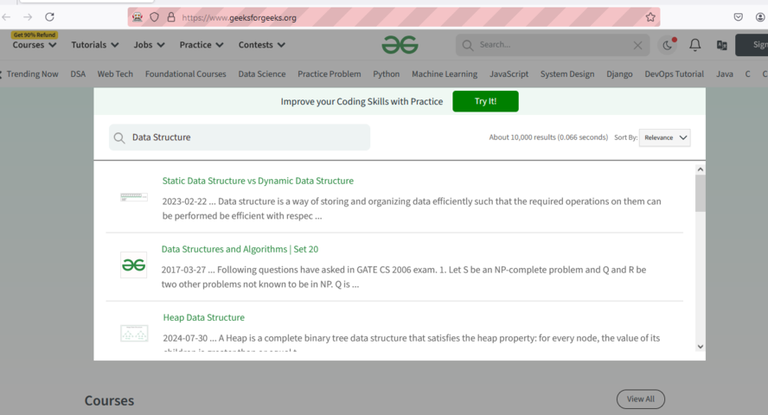Click the Courses section heading
This screenshot has width=768, height=415.
[109, 401]
